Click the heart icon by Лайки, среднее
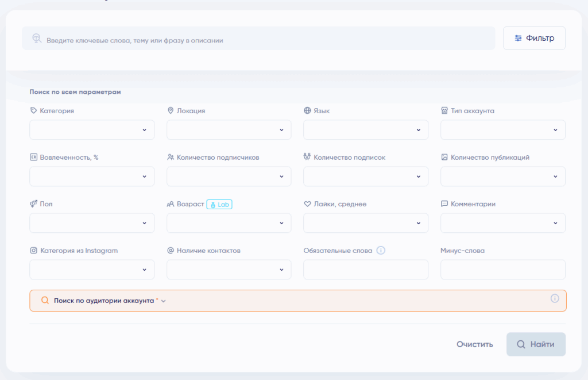 pyautogui.click(x=307, y=204)
